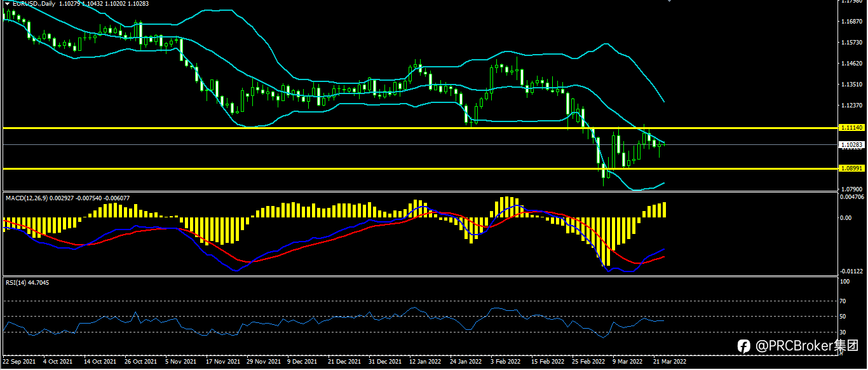Screen dimensions: 868x370
Task: Click the 24 Jan 2022 date label
Action: (x=466, y=362)
